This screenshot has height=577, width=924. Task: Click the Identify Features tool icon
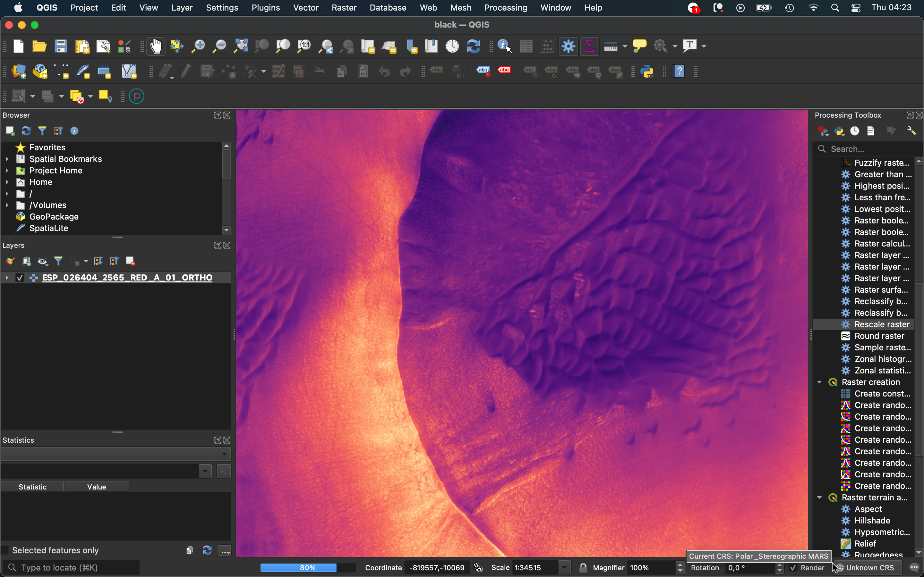tap(504, 46)
